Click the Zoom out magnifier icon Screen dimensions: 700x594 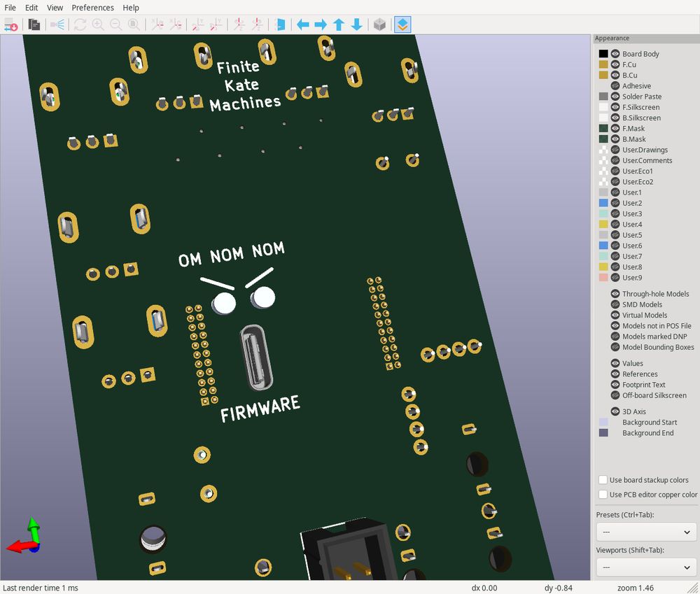(x=116, y=24)
